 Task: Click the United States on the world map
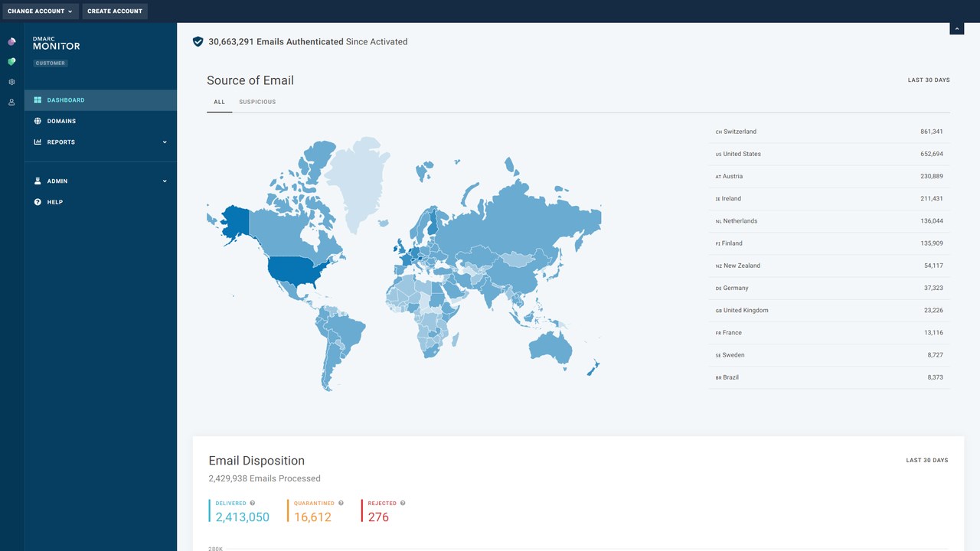pyautogui.click(x=295, y=271)
